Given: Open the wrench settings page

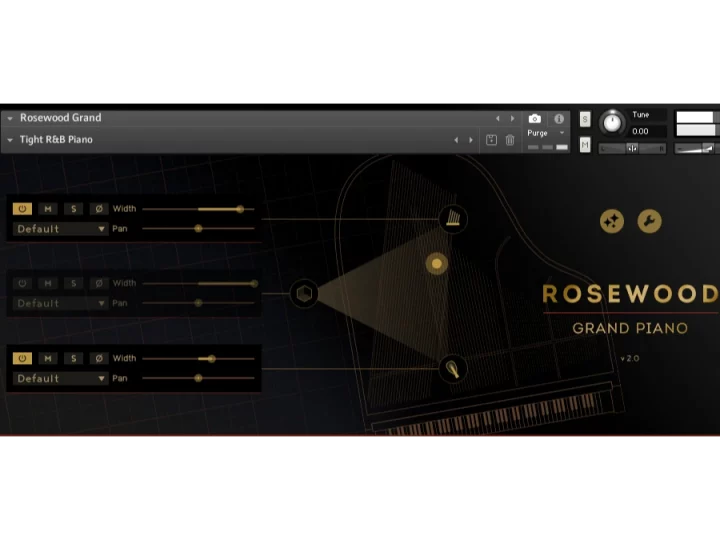Looking at the screenshot, I should [649, 221].
